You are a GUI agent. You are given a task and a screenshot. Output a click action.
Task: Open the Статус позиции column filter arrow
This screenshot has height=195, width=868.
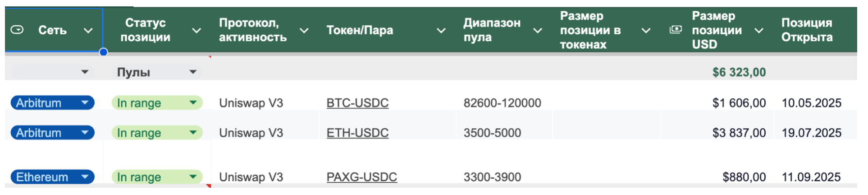click(196, 31)
